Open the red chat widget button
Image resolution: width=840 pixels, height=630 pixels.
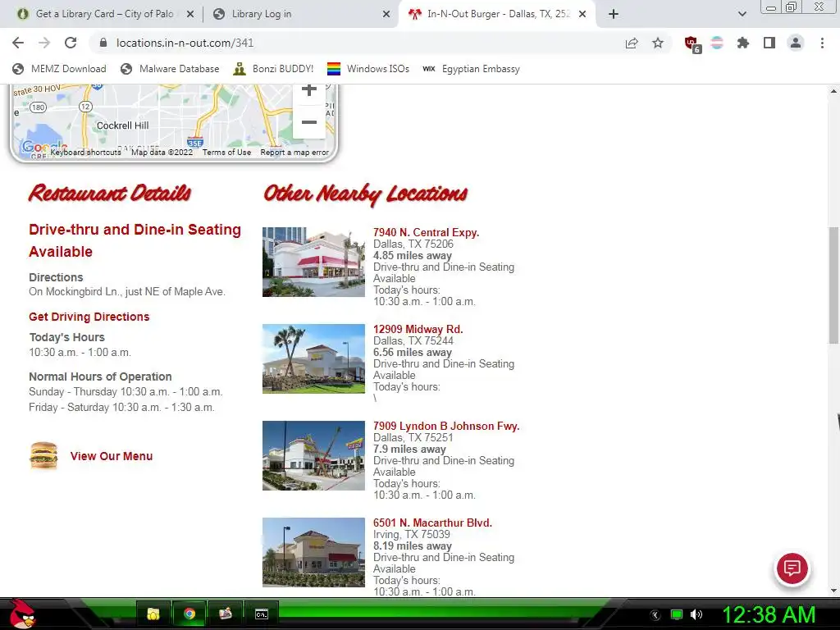click(792, 568)
